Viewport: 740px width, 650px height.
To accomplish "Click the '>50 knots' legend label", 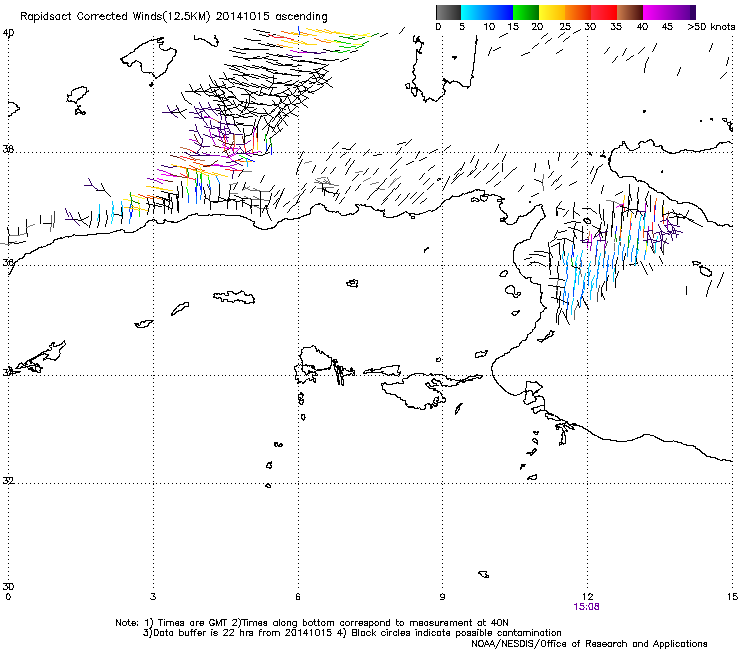I will [x=711, y=26].
